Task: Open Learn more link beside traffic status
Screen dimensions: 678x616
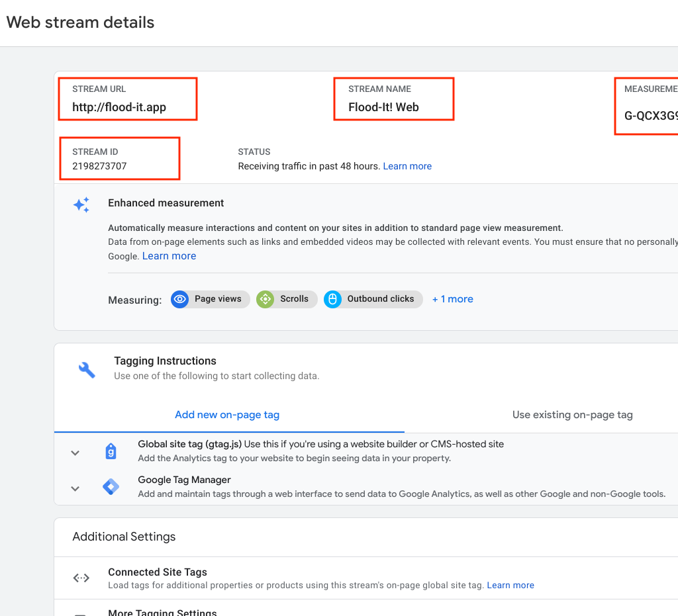Action: pos(407,166)
